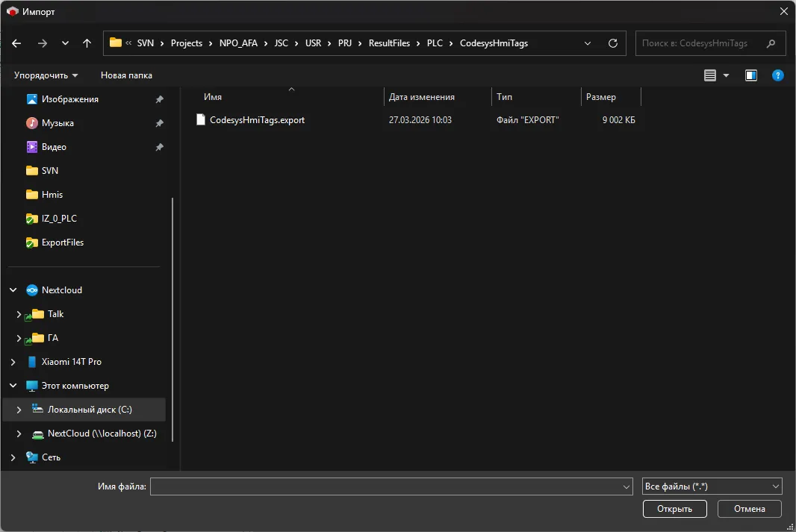Screen dimensions: 796x532
Task: Create a folder with Новая папка
Action: [126, 75]
